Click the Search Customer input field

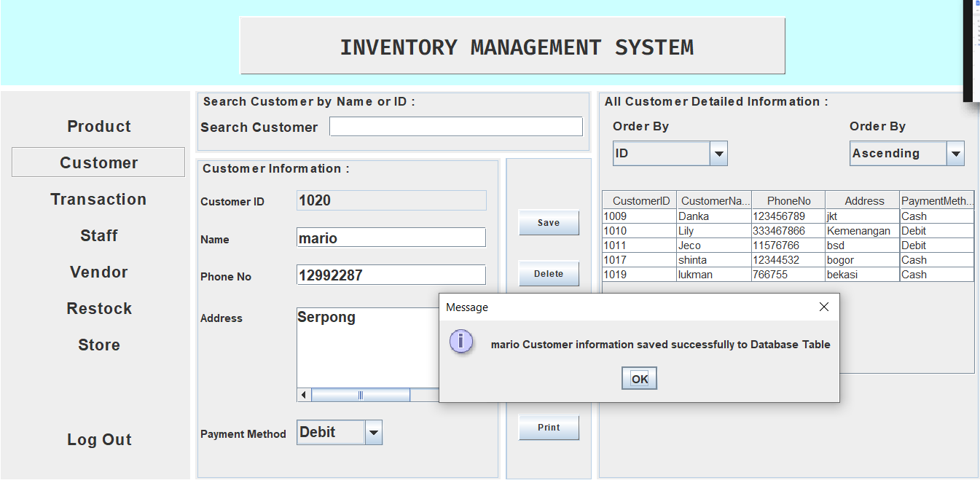tap(456, 127)
